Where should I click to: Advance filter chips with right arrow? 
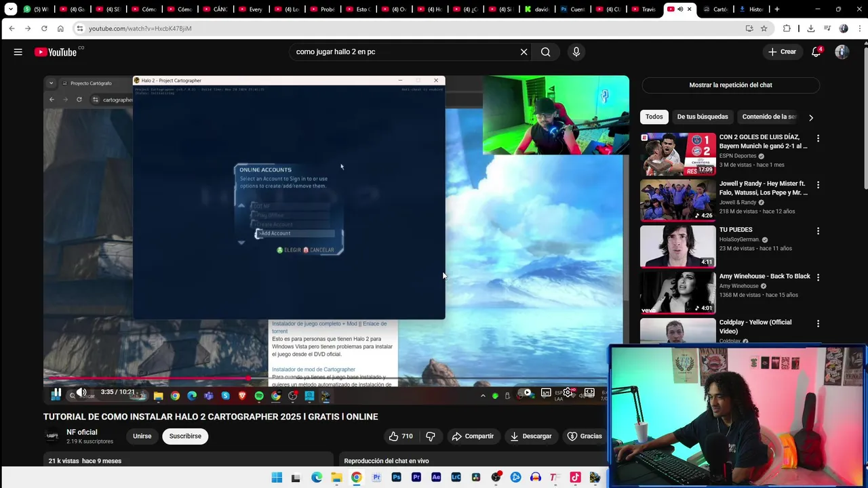(x=810, y=118)
